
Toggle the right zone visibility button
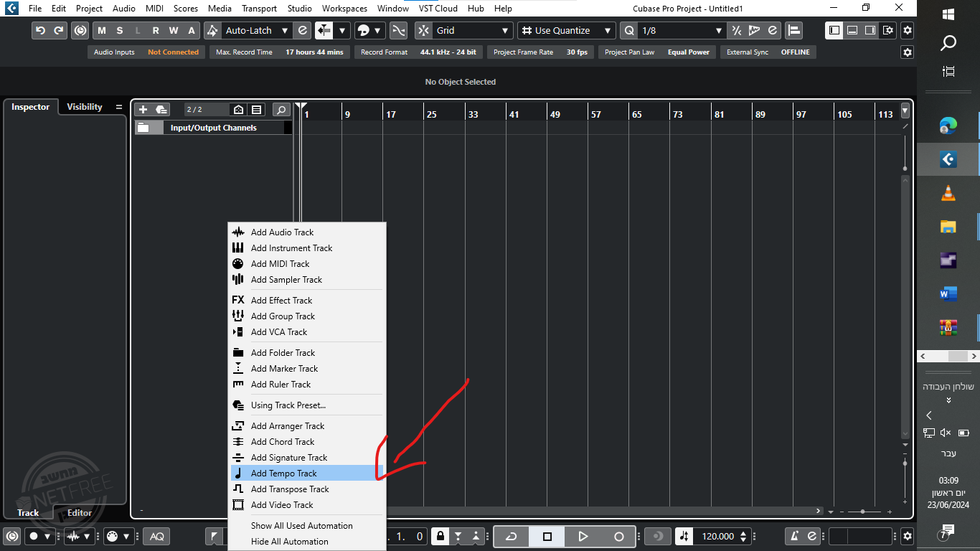(870, 31)
